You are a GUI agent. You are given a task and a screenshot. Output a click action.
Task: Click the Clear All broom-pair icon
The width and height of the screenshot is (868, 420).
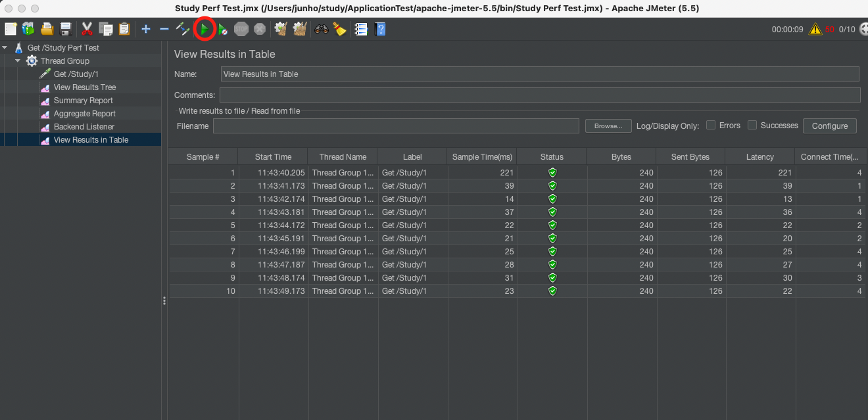point(300,29)
